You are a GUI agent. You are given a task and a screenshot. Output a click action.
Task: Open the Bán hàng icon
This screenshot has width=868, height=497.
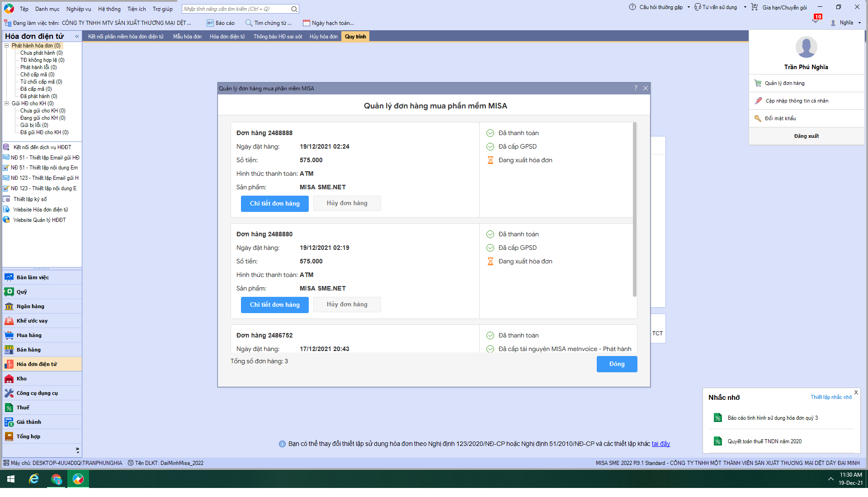pyautogui.click(x=9, y=350)
